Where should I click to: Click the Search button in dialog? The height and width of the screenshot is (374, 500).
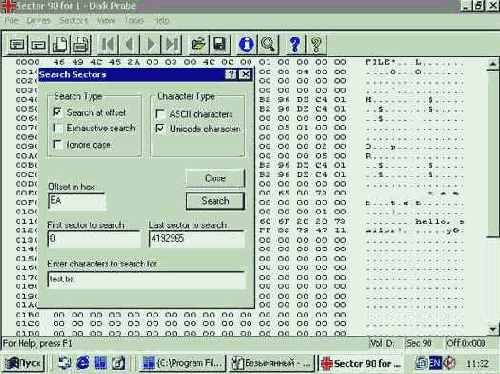[x=215, y=201]
